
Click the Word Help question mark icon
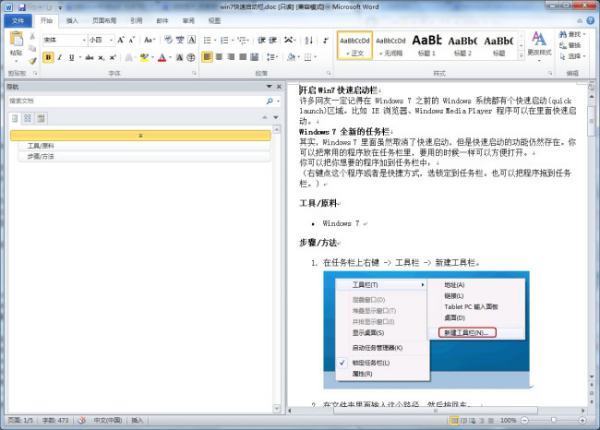click(x=590, y=20)
